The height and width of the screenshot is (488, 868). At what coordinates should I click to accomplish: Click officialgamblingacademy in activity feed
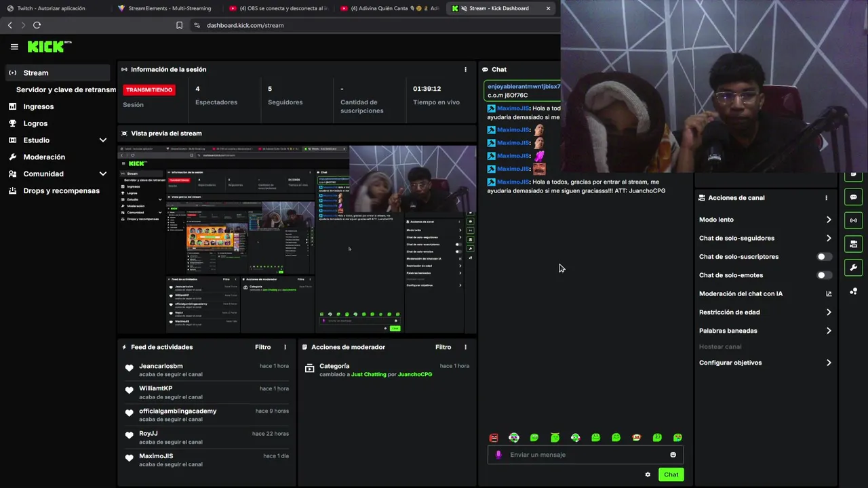click(x=178, y=411)
